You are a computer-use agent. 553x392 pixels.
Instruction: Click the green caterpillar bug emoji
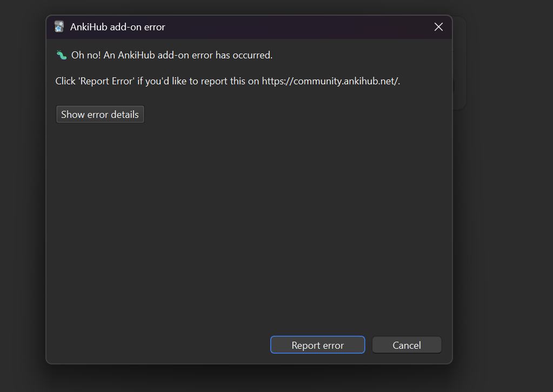61,55
